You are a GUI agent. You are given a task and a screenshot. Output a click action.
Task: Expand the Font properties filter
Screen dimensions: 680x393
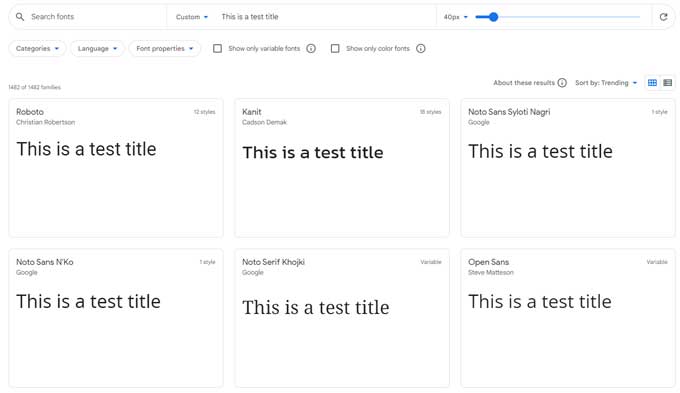point(164,49)
